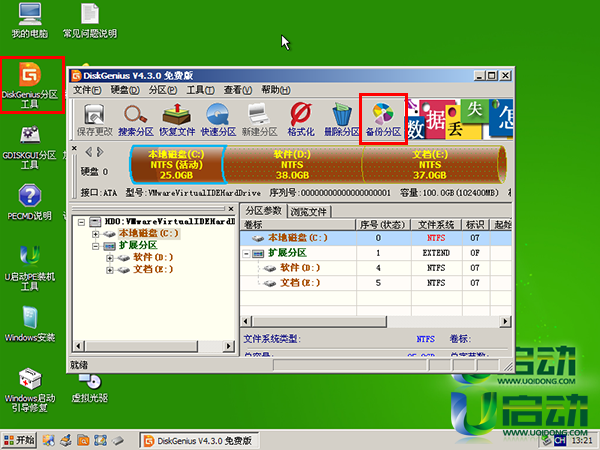Screen dimensions: 600x450
Task: Open PECMD说明 help desktop icon
Action: (29, 203)
